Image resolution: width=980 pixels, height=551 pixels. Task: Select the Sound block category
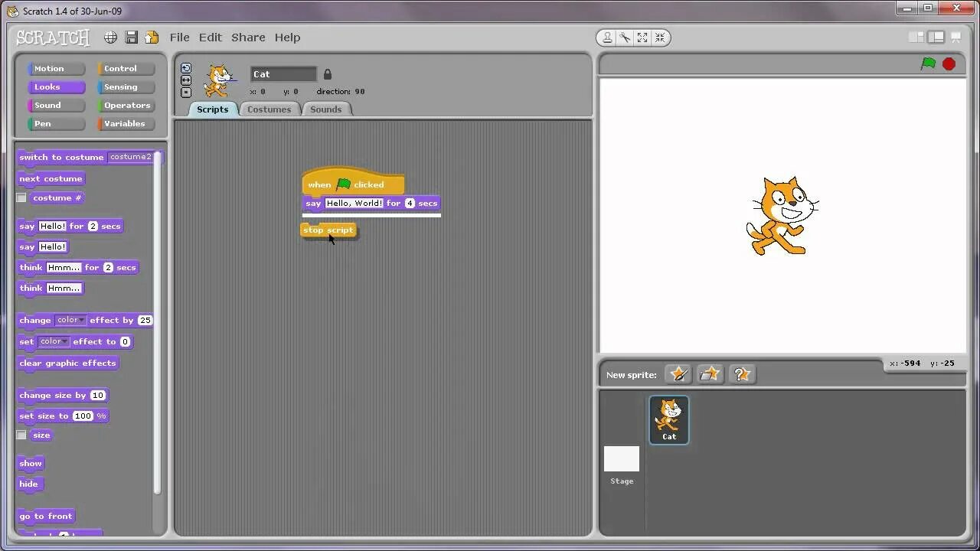pos(56,106)
